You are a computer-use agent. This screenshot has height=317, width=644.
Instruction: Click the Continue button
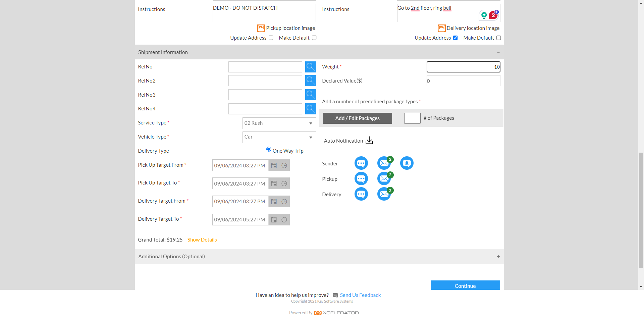tap(465, 285)
